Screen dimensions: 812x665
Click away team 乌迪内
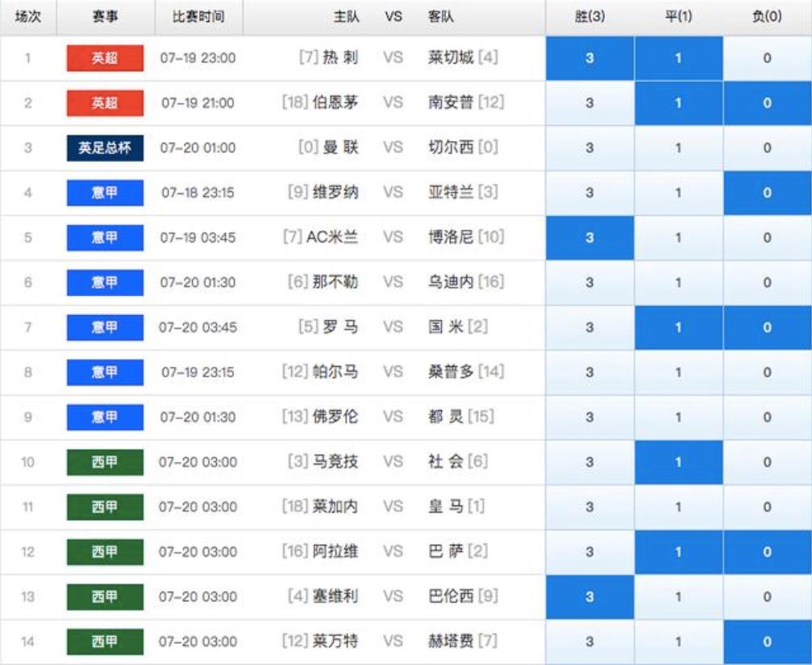(451, 281)
